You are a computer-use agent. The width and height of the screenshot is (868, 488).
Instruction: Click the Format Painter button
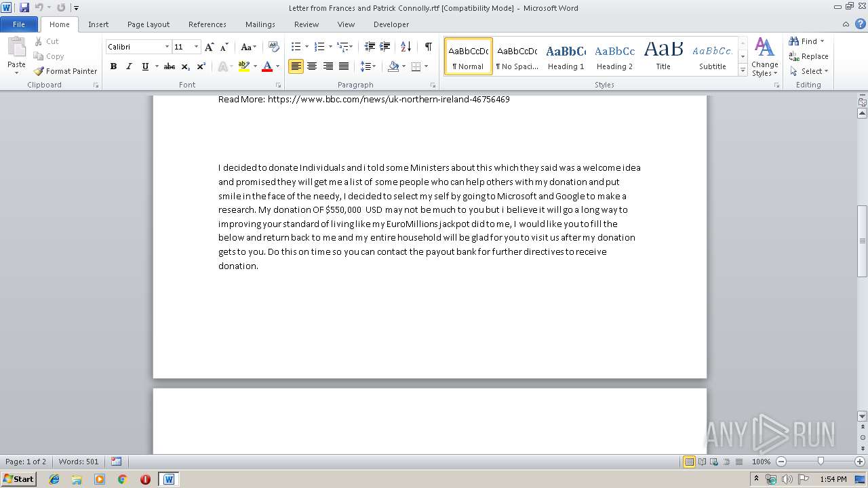click(66, 71)
